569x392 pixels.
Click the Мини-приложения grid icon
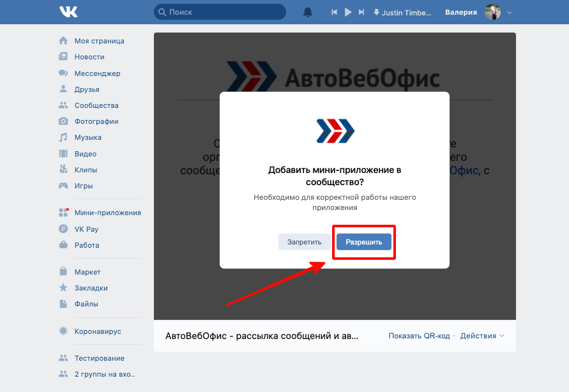pyautogui.click(x=63, y=212)
